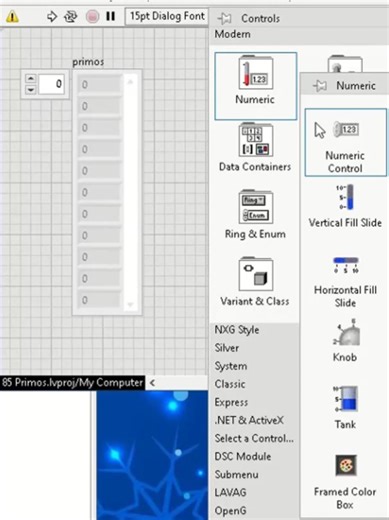Open the Submenu palette entry
This screenshot has width=389, height=520.
coord(236,474)
